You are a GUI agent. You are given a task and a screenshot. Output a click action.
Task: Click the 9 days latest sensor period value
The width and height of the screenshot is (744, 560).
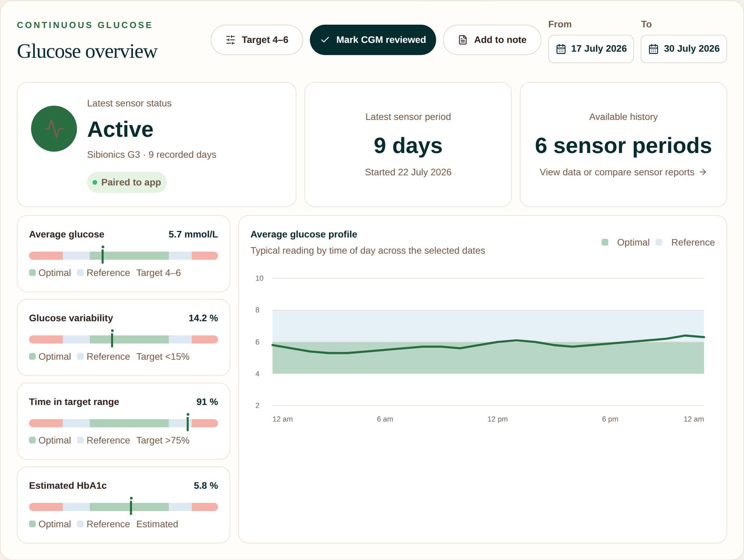tap(408, 146)
